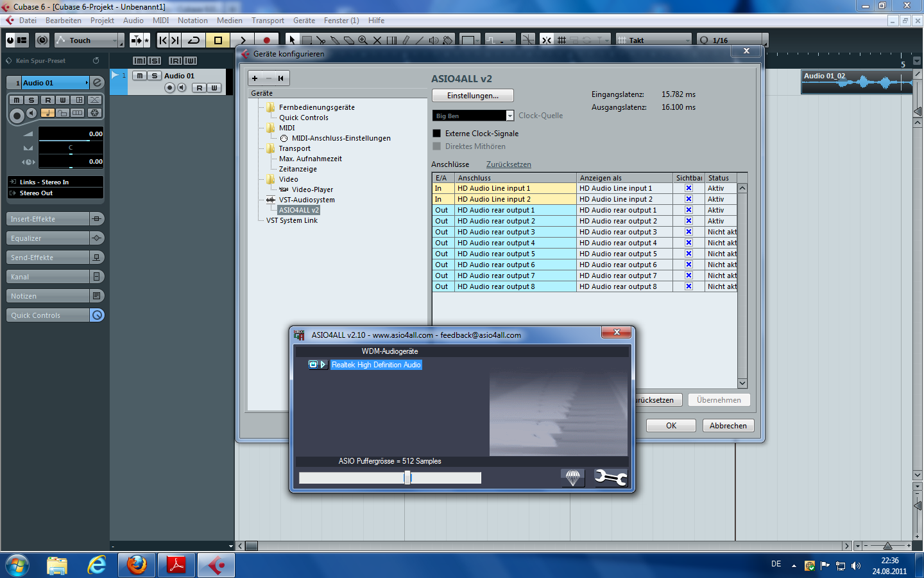Toggle global mute-all button above track list
The height and width of the screenshot is (578, 924).
(139, 60)
